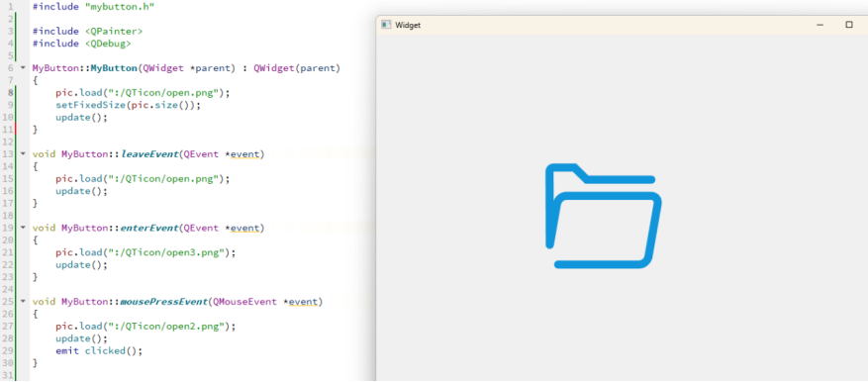Click the enterEvent function name
This screenshot has width=868, height=382.
pos(148,228)
